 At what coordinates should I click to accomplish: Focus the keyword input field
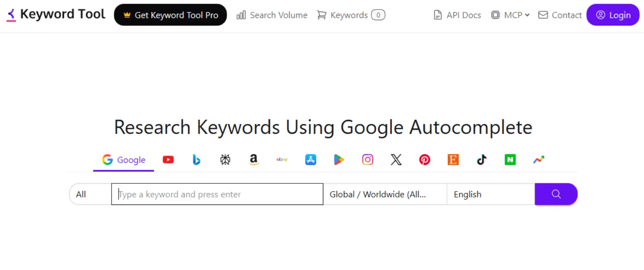coord(217,194)
